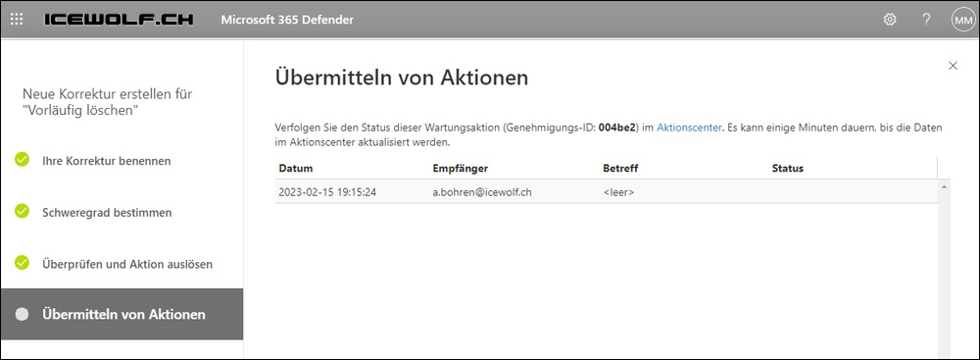The width and height of the screenshot is (980, 360).
Task: Click green checkmark beside Ihre Korrektur benennen
Action: [22, 160]
